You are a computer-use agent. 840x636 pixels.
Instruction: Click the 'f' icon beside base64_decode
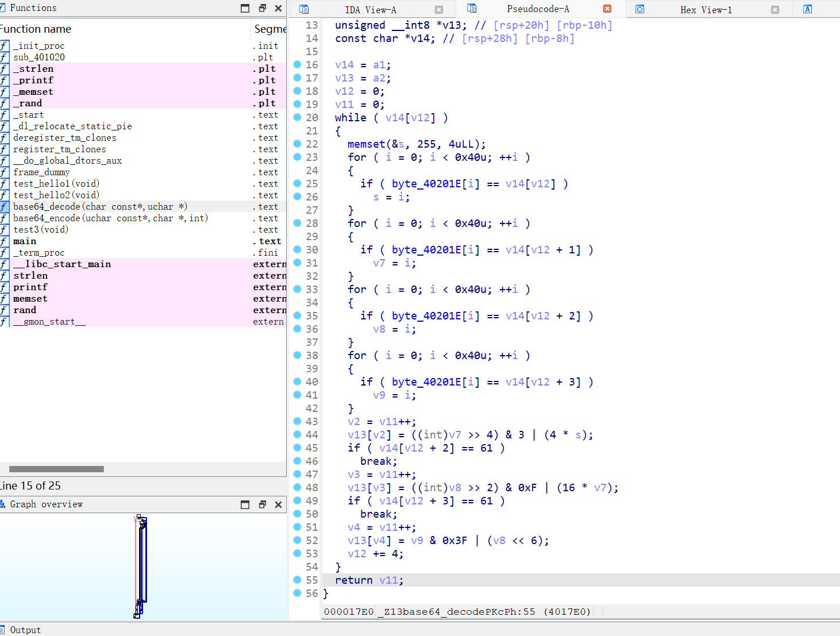[x=4, y=206]
